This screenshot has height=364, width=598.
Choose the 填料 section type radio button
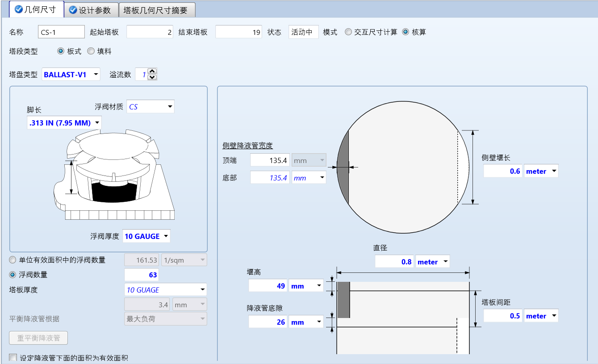click(x=91, y=51)
